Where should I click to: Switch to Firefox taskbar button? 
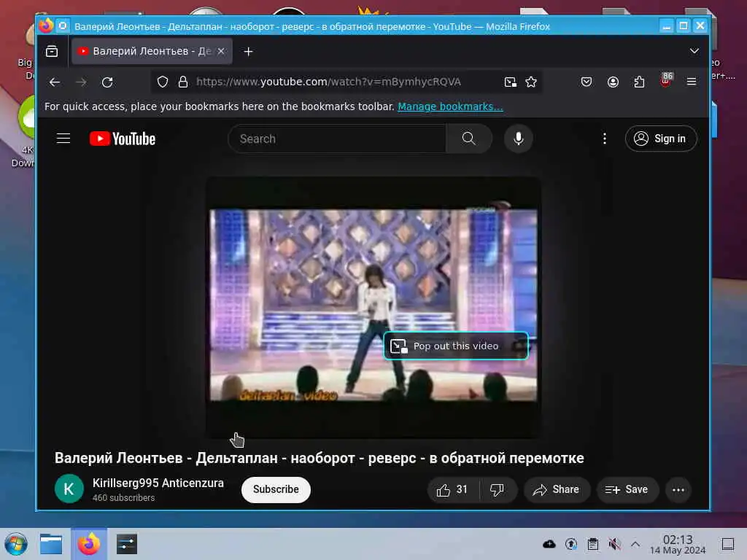[x=89, y=544]
